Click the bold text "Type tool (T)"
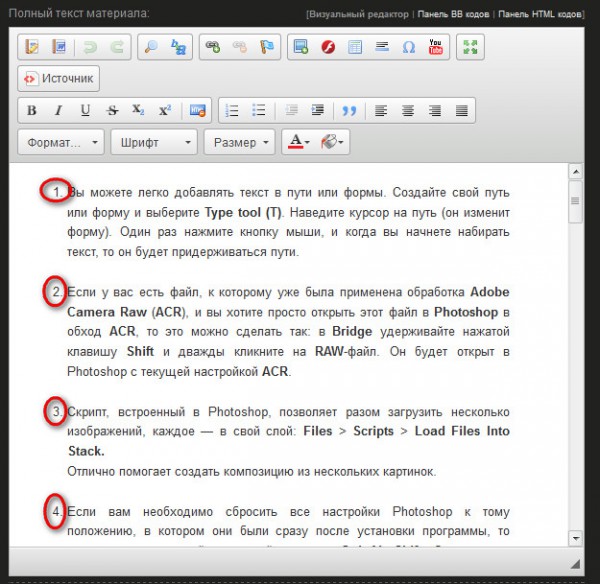 coord(243,212)
